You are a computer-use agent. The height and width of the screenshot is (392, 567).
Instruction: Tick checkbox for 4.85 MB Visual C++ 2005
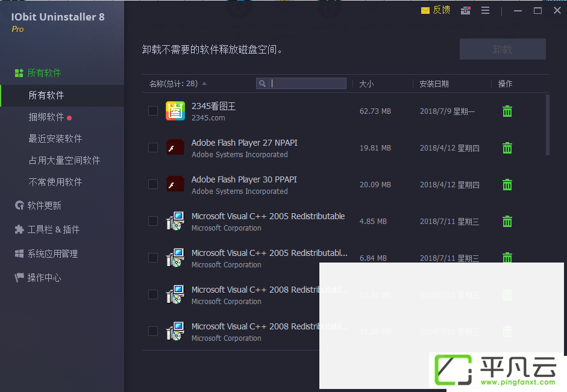153,221
